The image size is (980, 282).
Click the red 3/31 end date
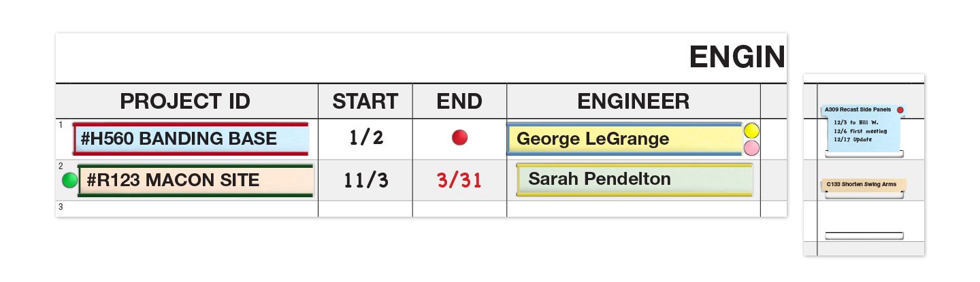[459, 180]
